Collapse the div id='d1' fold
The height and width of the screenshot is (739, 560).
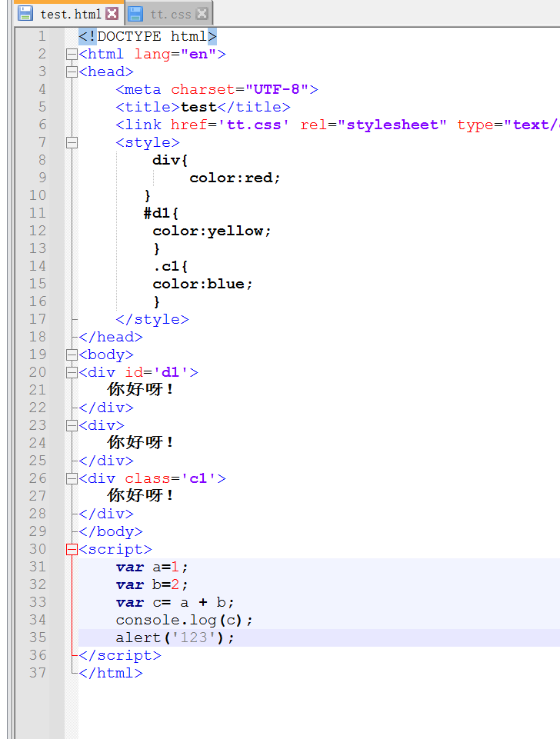72,373
